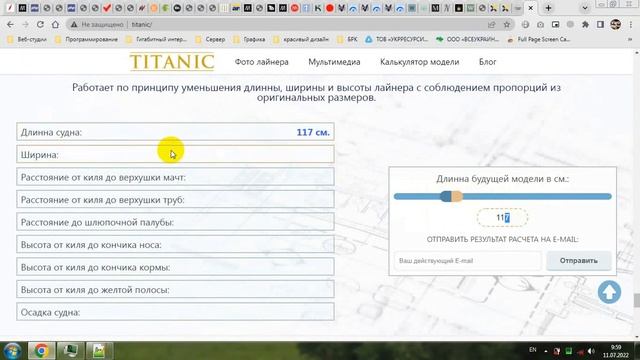Screen dimensions: 640x360
Task: Click the Длинна судна result row
Action: tap(176, 132)
